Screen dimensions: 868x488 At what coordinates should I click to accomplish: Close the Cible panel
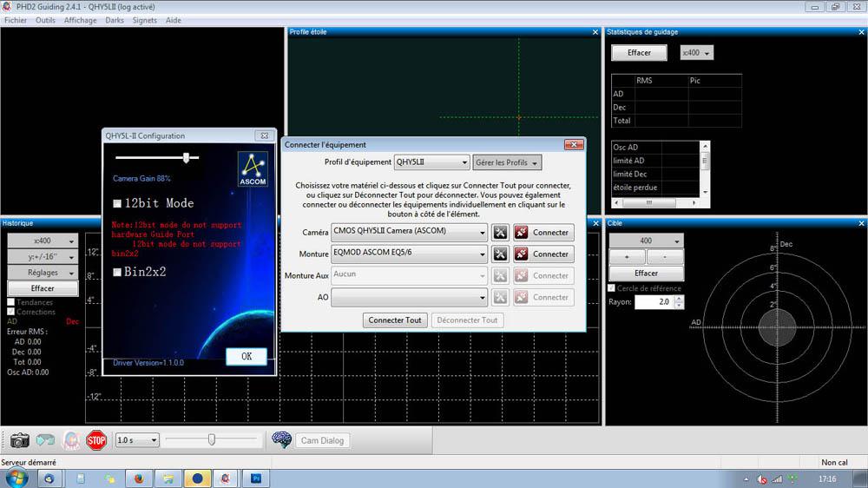861,223
